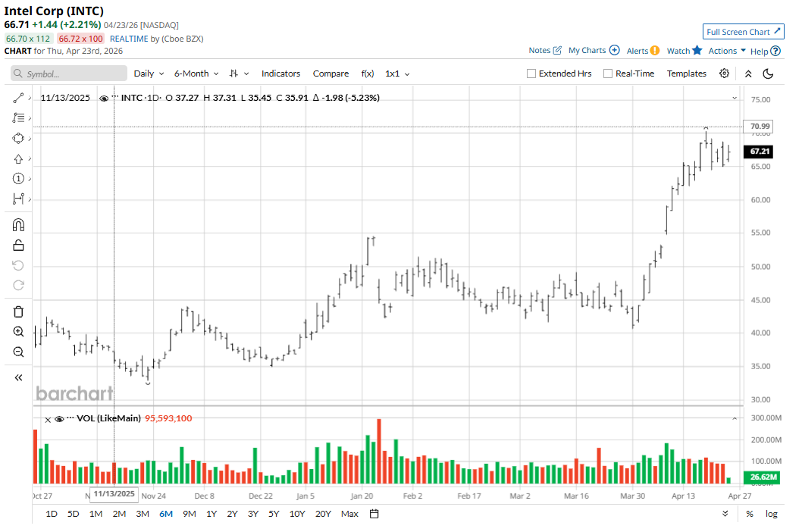Open the Templates menu
802x532 pixels.
click(687, 74)
